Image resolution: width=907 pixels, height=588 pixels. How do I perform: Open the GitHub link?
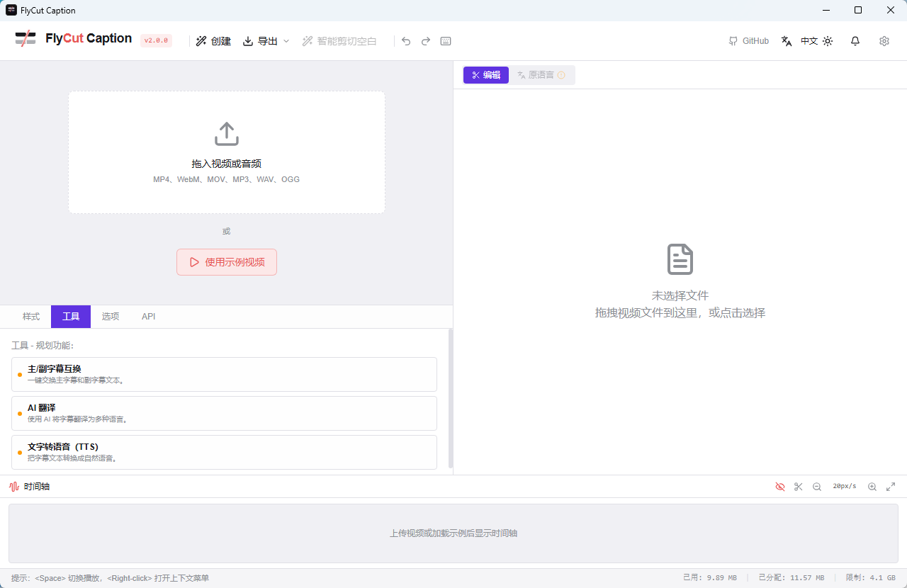click(x=748, y=41)
